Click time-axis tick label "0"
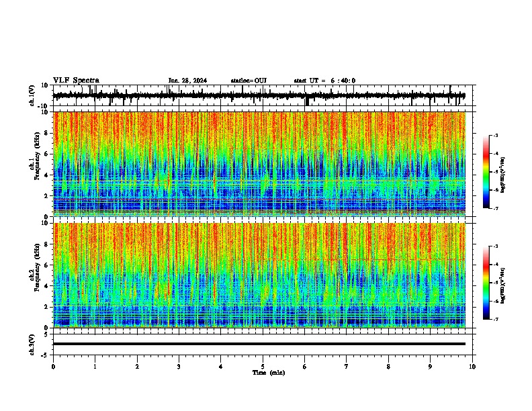The height and width of the screenshot is (411, 532). tap(53, 367)
